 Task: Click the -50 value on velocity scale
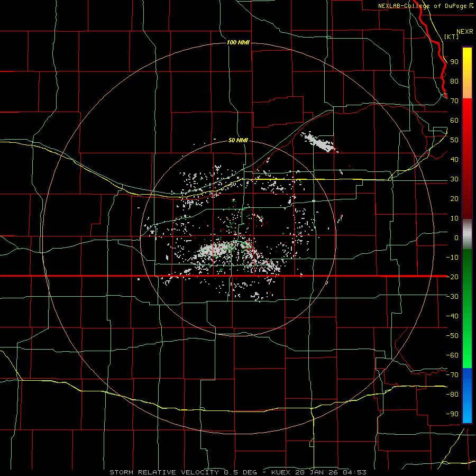[452, 335]
